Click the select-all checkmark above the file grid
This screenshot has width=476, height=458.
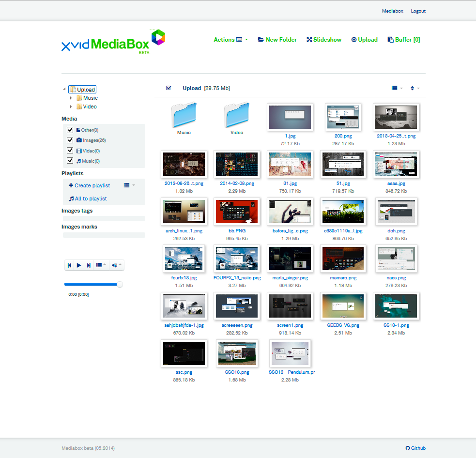[x=169, y=88]
